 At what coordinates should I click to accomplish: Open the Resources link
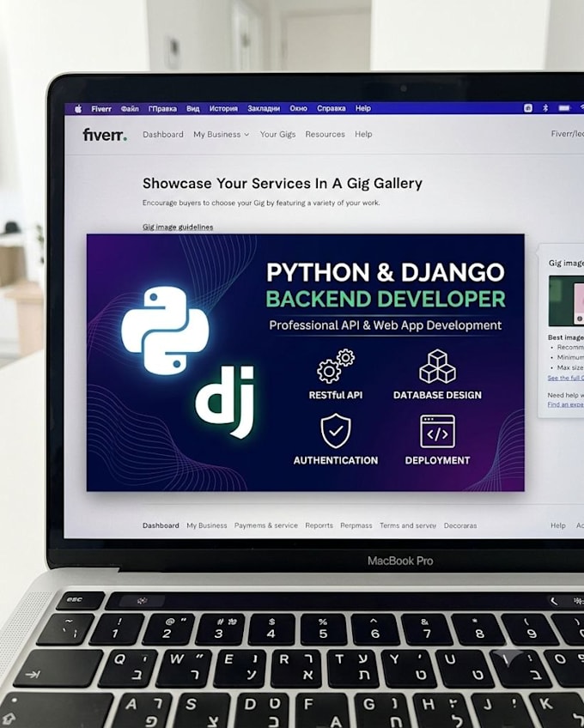pyautogui.click(x=325, y=134)
